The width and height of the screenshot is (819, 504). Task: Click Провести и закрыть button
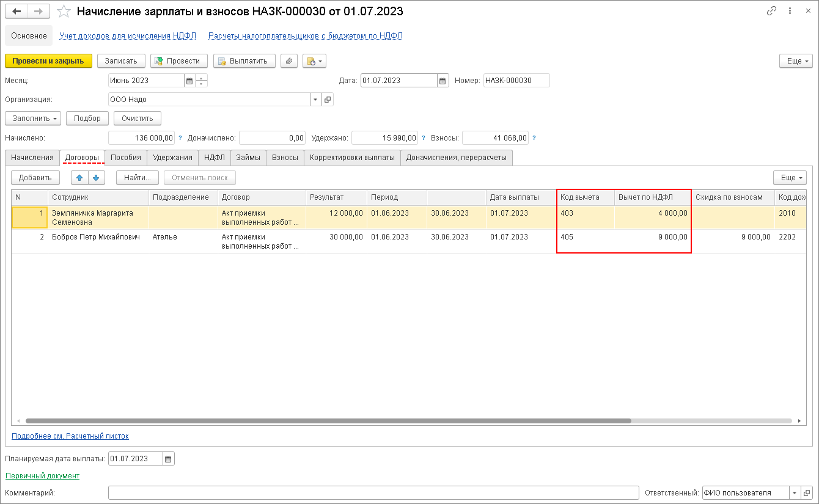(x=48, y=61)
